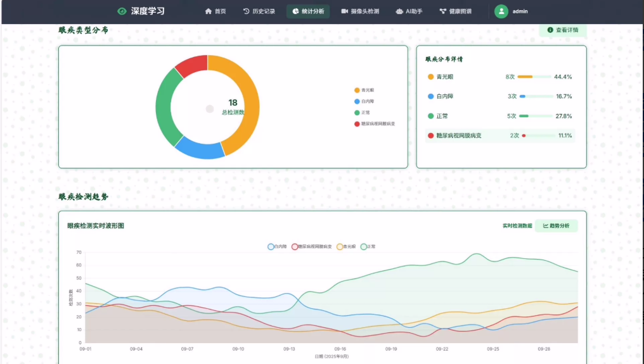Viewport: 644px width, 364px height.
Task: Toggle 青光眼 series in trend chart legend
Action: coord(346,247)
